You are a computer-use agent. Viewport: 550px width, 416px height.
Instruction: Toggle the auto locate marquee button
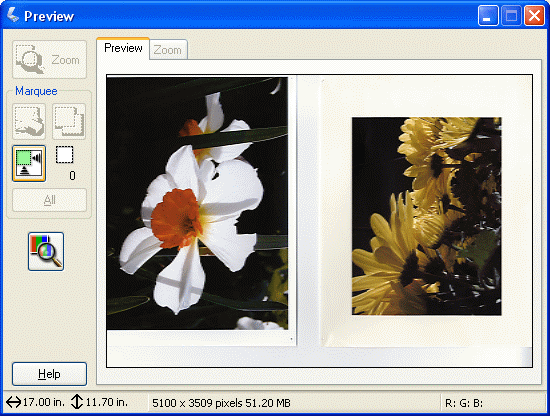pos(29,163)
